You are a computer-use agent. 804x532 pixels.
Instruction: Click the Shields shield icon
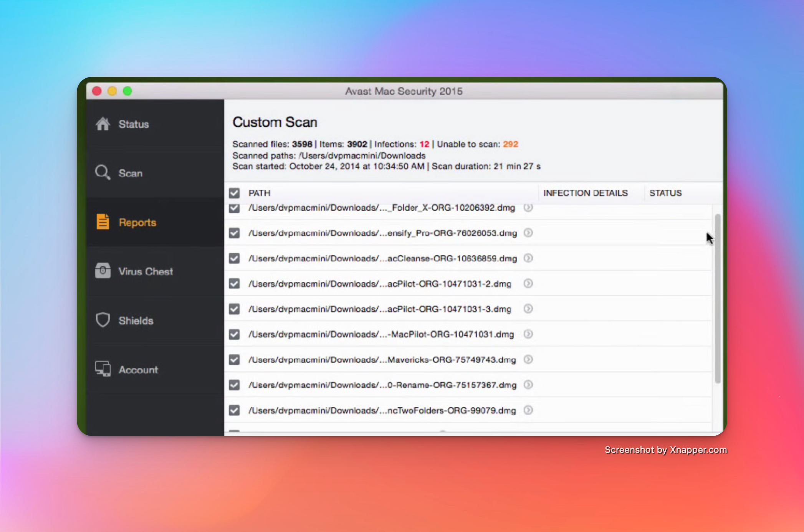coord(103,320)
